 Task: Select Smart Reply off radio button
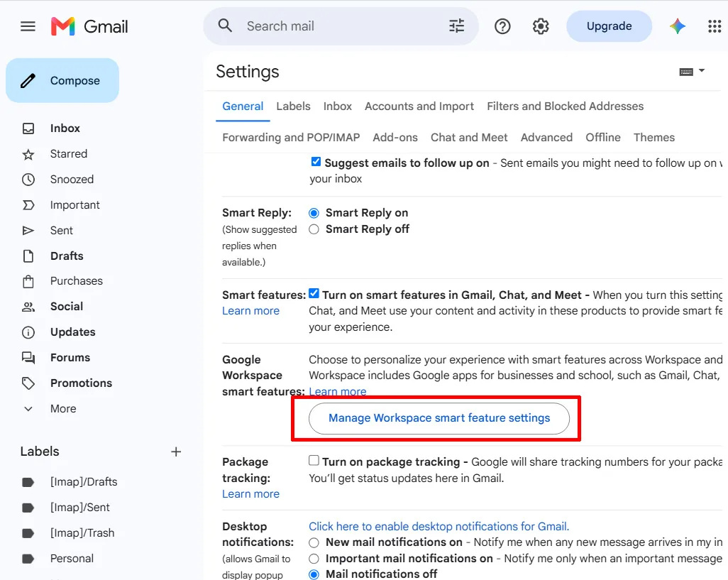pos(314,229)
